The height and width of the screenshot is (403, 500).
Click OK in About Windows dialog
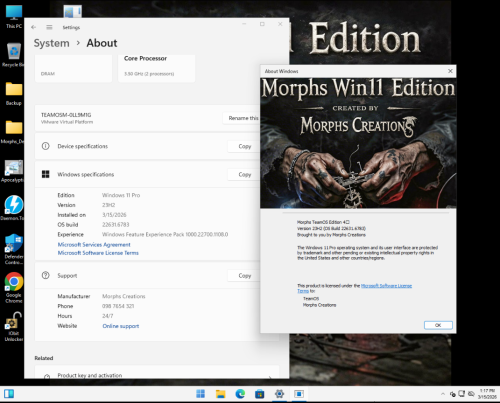438,325
